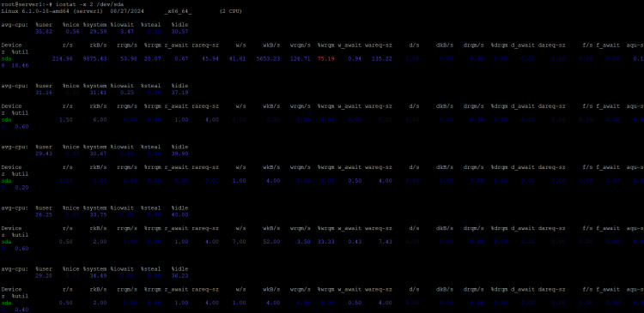This screenshot has height=313, width=644.
Task: Click the %rrqm value 20.07
Action: pos(152,58)
